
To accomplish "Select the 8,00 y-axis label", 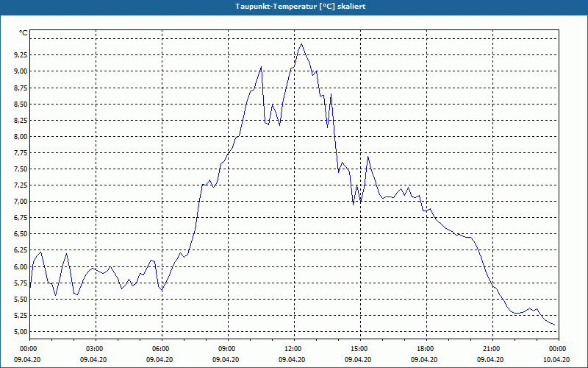I will pos(21,136).
